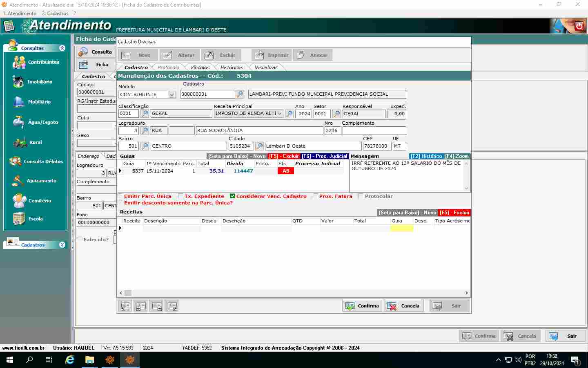
Task: Click the first record navigation icon at bottom
Action: click(x=125, y=306)
